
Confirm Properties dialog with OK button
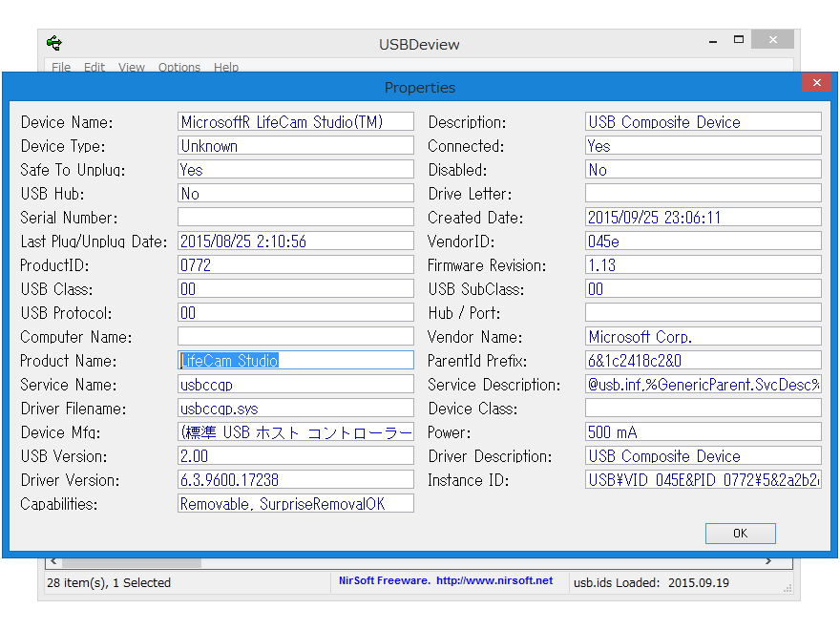coord(741,533)
